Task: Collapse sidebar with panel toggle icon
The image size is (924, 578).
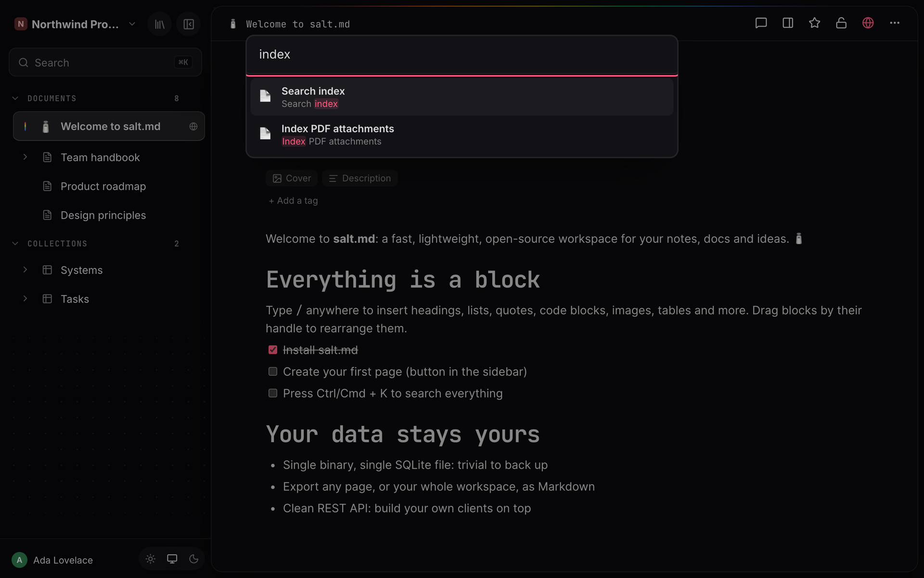Action: [x=189, y=24]
